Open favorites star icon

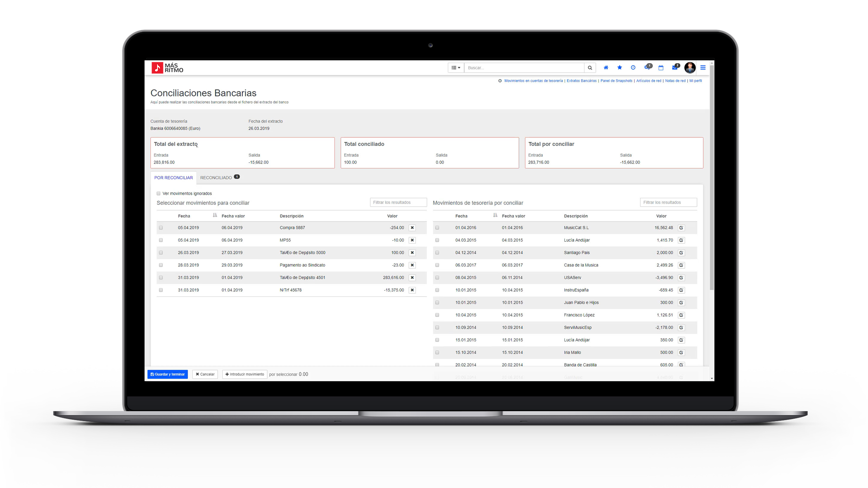619,68
